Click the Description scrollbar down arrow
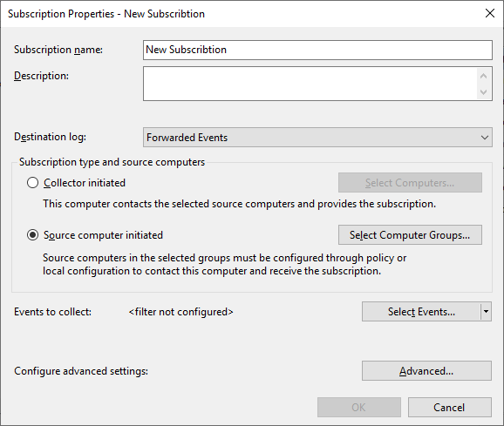 tap(483, 92)
